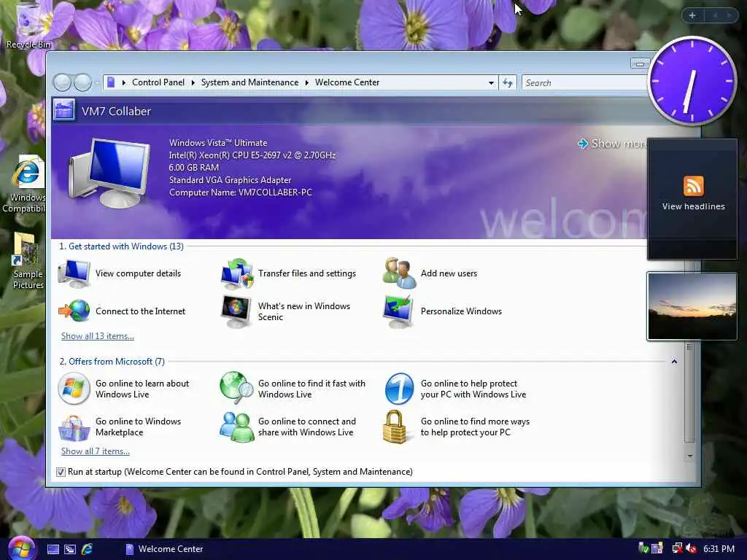Click the sidebar previous gadgets page arrow
The width and height of the screenshot is (747, 560).
point(715,16)
